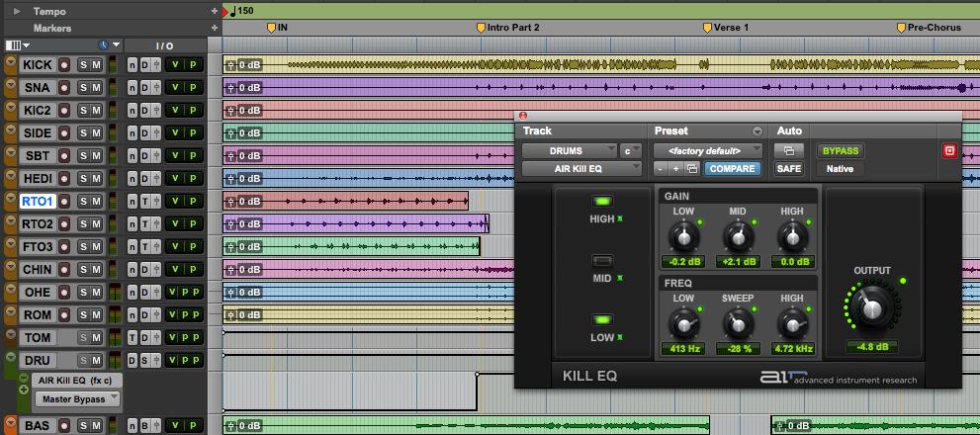
Task: Select the 'Intro Part 2' marker
Action: pyautogui.click(x=508, y=28)
